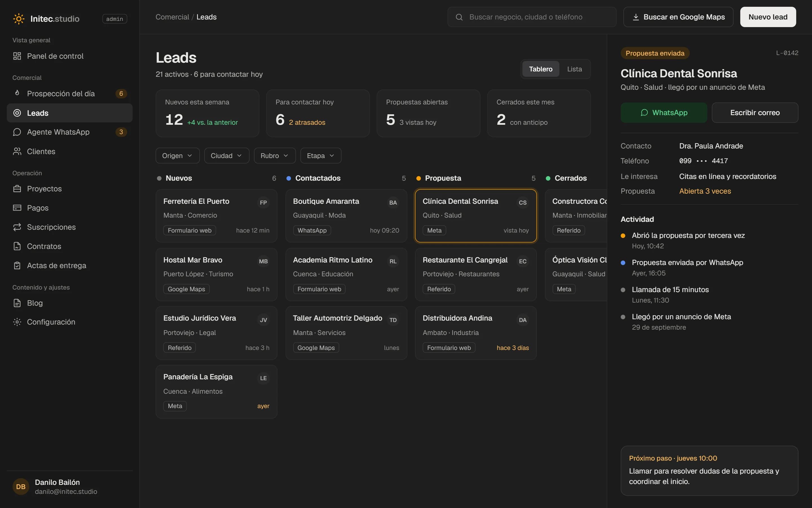Click the Agente WhatsApp chat bubble icon
The height and width of the screenshot is (508, 812).
click(x=17, y=132)
